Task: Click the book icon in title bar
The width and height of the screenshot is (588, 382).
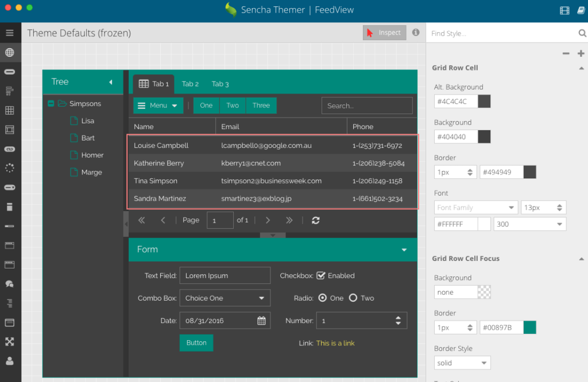Action: 581,10
